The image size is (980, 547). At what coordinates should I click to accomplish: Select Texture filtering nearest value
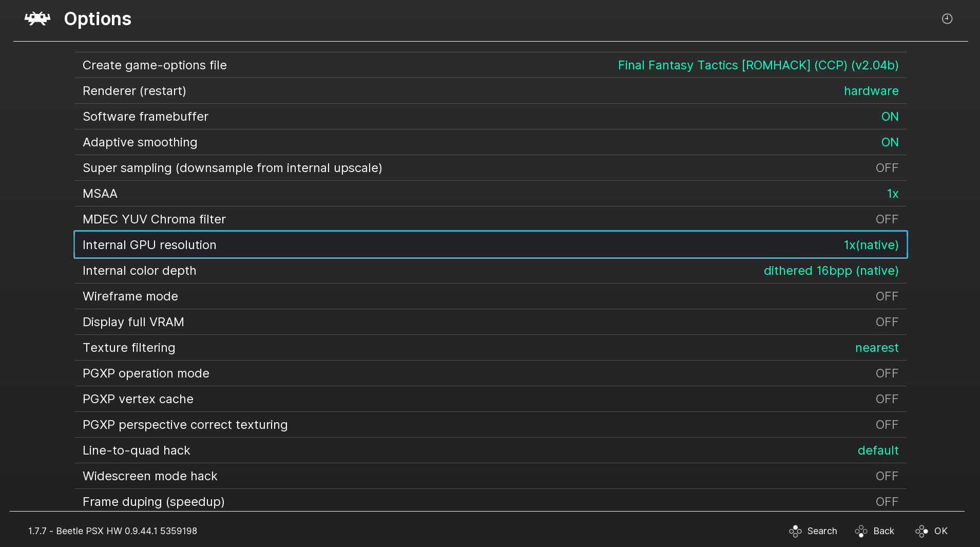click(x=876, y=348)
